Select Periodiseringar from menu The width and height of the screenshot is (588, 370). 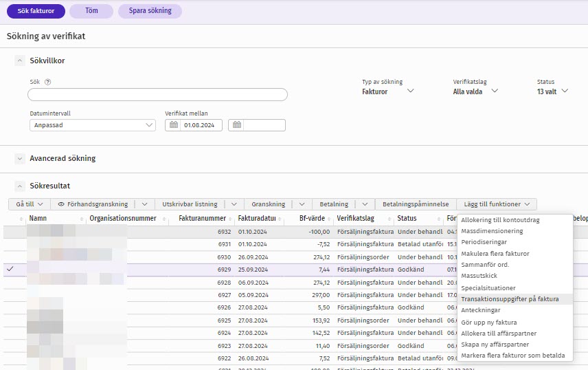pos(484,242)
